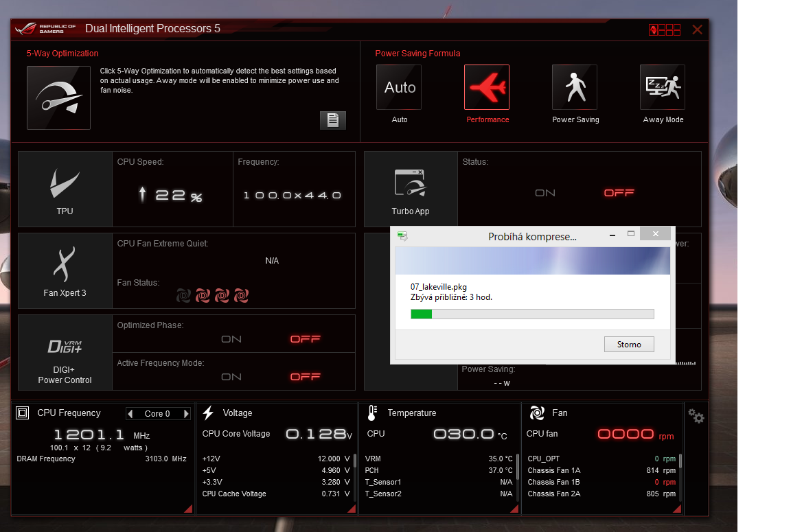
Task: Turn Turbo App status ON
Action: pos(545,193)
